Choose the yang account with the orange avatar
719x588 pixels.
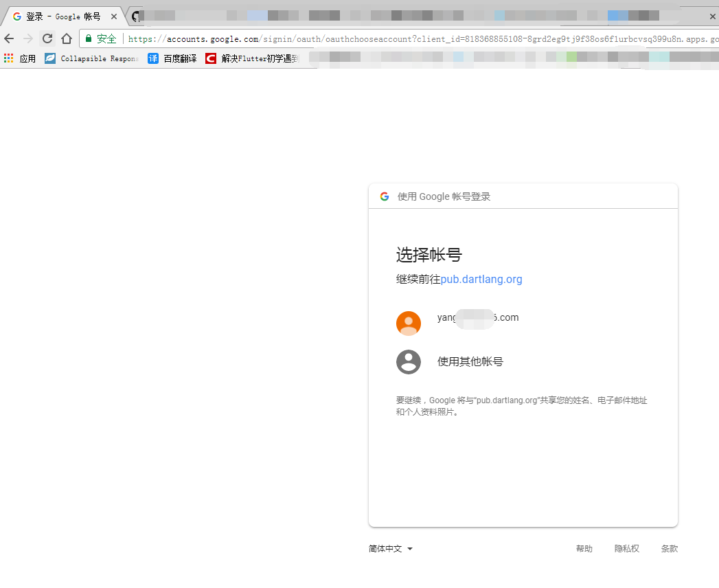click(x=523, y=324)
